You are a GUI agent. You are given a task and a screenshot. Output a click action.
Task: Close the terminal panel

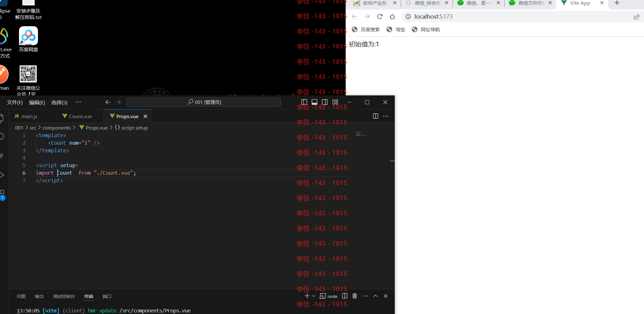(386, 296)
